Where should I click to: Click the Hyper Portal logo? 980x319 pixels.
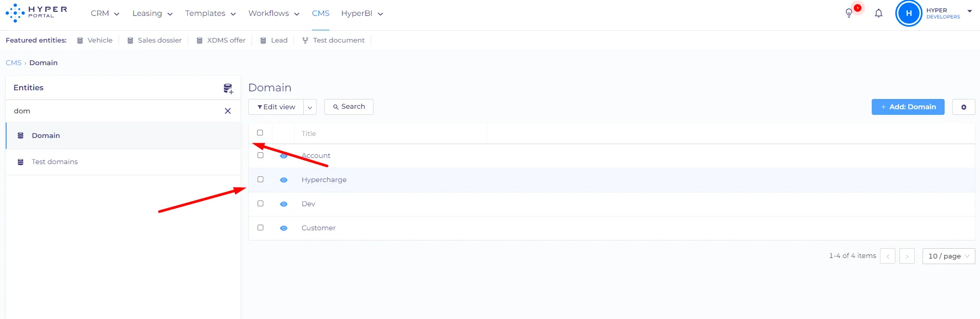pyautogui.click(x=36, y=13)
